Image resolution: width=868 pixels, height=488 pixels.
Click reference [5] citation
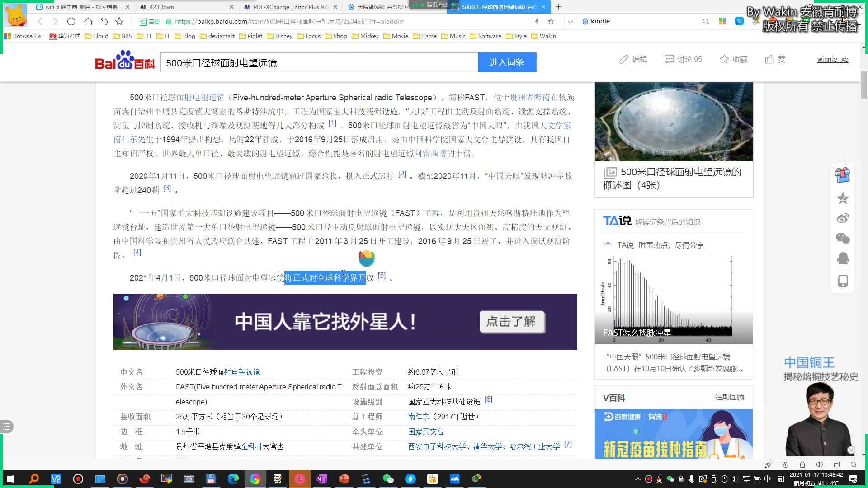coord(382,275)
